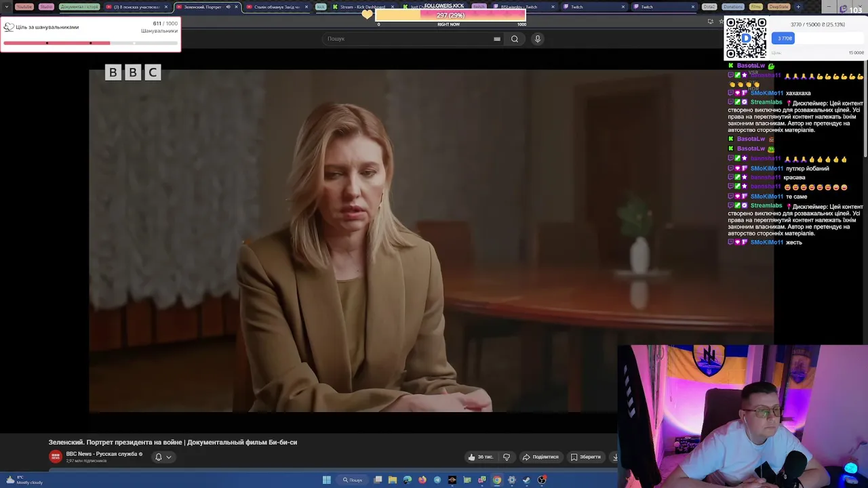Open the BBC News channel avatar
Screen dimensions: 868x488
coord(56,457)
